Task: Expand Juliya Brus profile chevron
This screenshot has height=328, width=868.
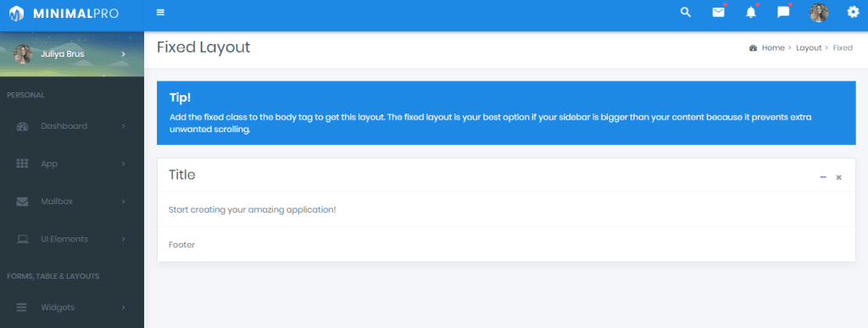Action: coord(124,54)
